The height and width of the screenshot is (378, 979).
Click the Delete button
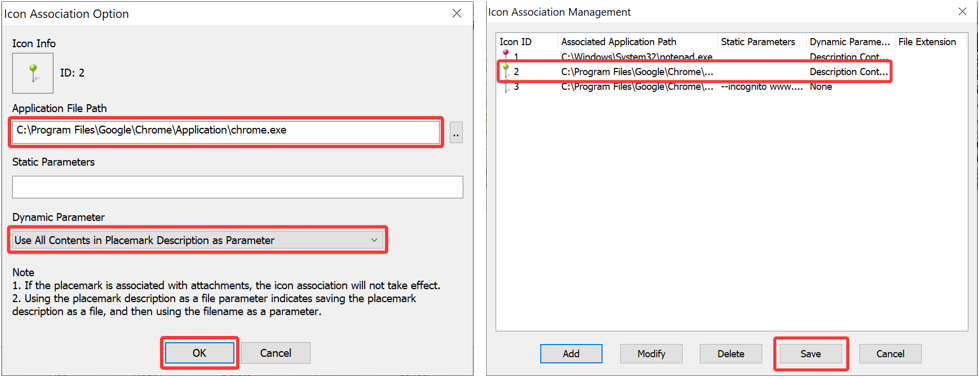[731, 354]
